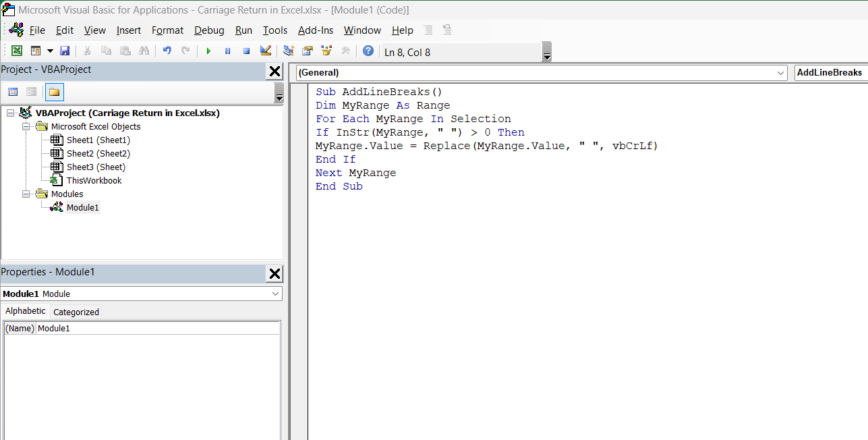Open the Debug menu
The height and width of the screenshot is (440, 868).
point(210,30)
